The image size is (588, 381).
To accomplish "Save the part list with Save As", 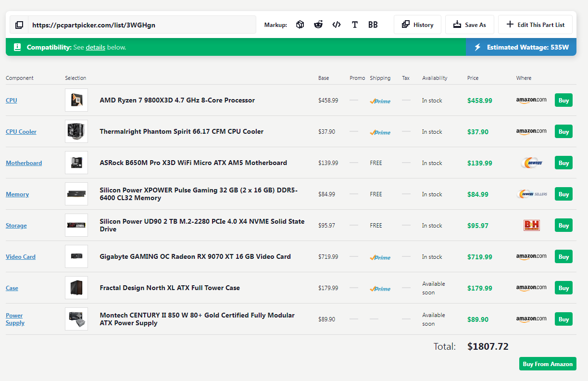I will (x=469, y=25).
